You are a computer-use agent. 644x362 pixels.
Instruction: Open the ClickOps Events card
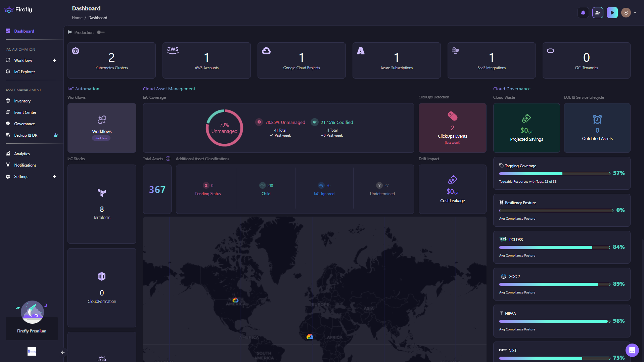coord(452,128)
